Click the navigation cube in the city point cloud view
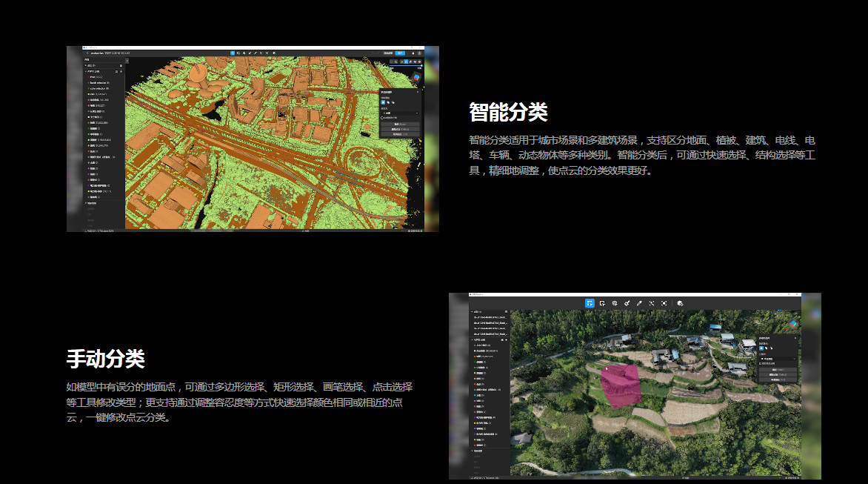 [416, 76]
